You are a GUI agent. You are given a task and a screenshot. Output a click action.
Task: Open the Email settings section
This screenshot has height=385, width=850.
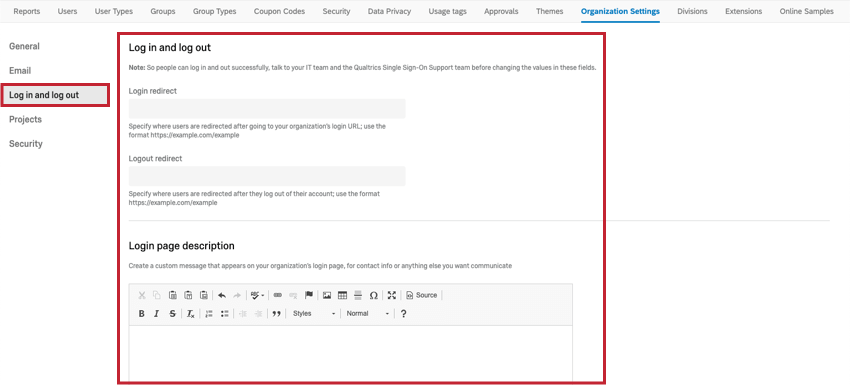point(20,70)
